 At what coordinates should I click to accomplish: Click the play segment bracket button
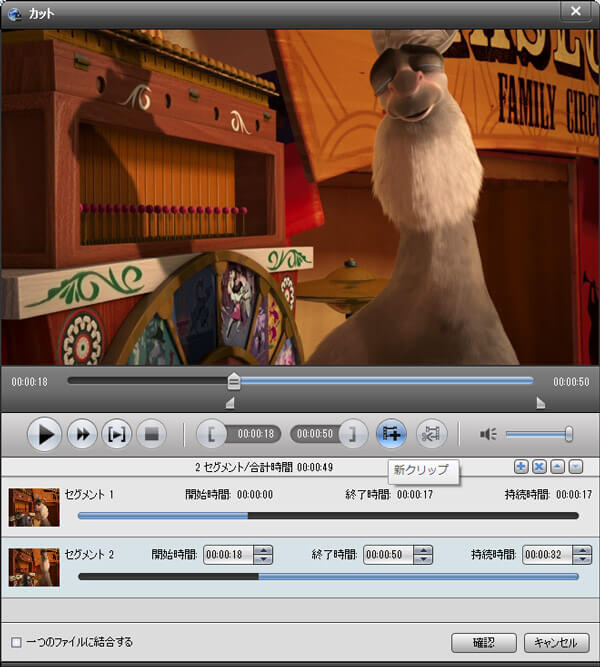tap(117, 434)
